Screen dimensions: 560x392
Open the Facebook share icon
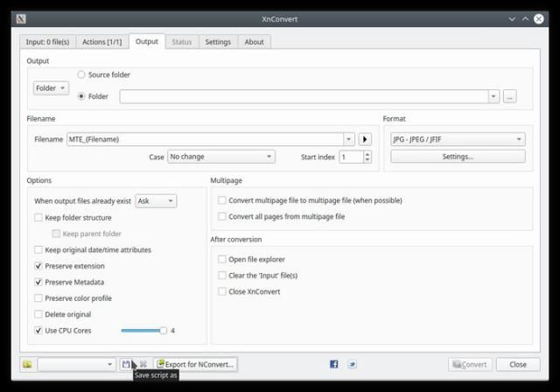333,364
